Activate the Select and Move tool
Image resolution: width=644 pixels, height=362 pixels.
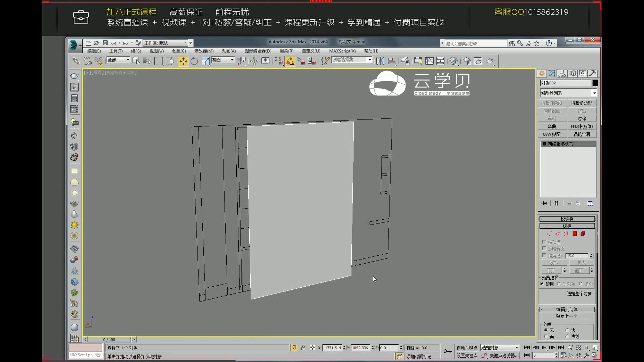[x=183, y=61]
